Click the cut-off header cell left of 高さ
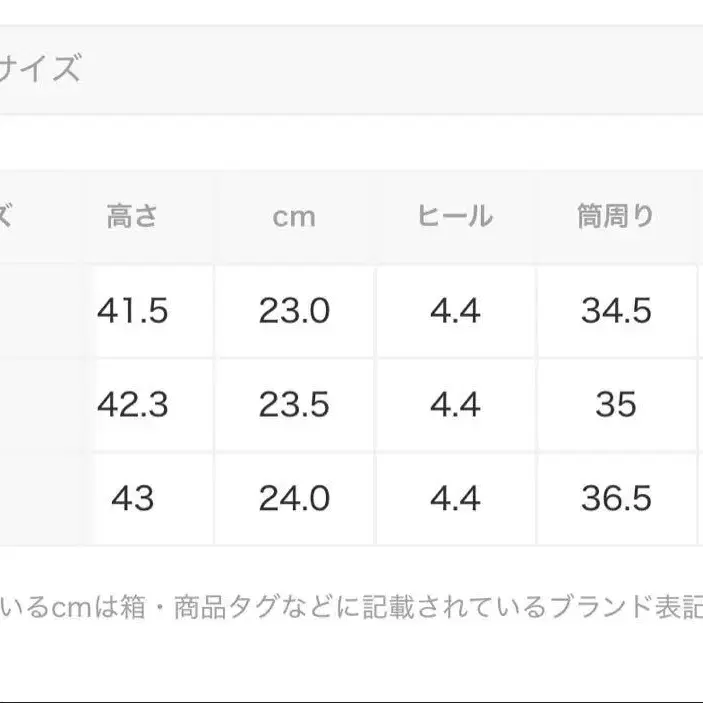The width and height of the screenshot is (703, 703). [40, 216]
